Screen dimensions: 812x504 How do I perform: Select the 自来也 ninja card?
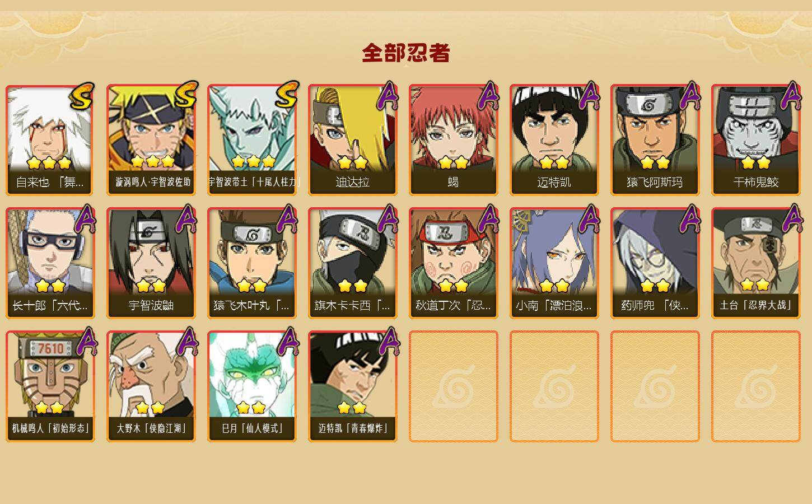click(50, 140)
